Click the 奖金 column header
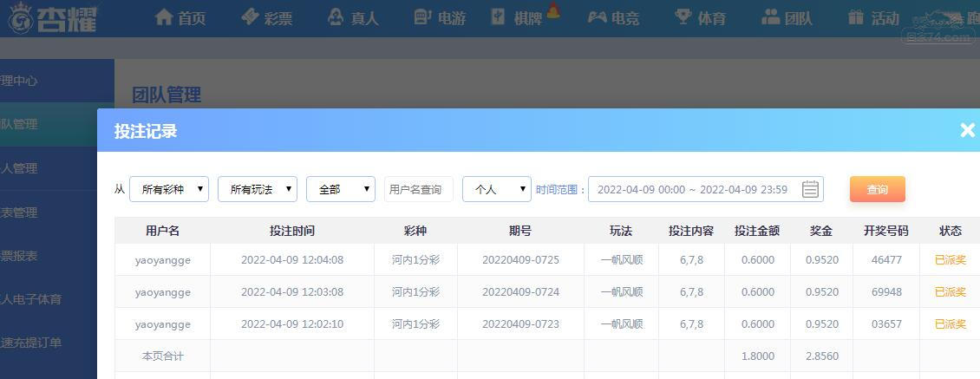 821,231
